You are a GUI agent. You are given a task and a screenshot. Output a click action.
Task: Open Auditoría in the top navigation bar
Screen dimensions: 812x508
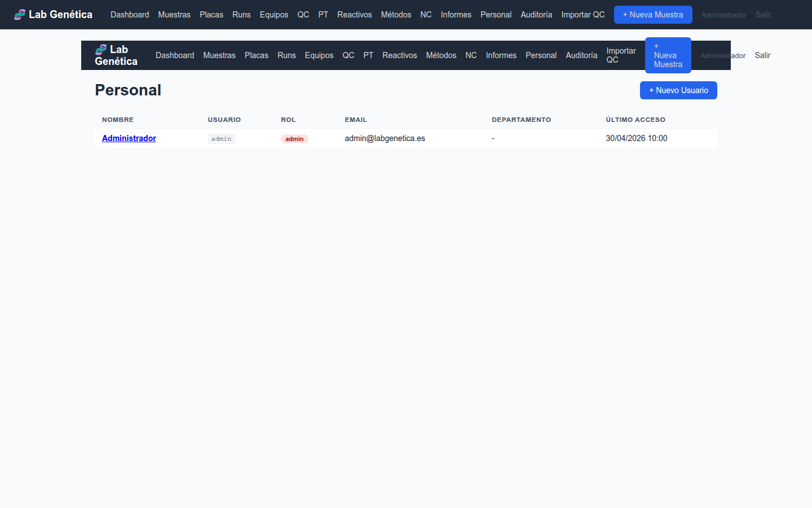536,15
